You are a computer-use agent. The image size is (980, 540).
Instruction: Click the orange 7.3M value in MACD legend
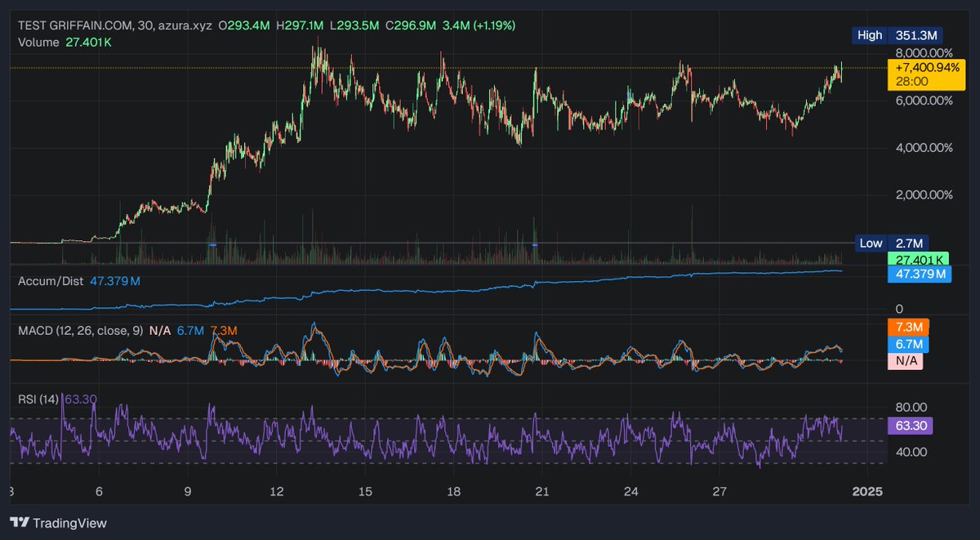pos(223,330)
